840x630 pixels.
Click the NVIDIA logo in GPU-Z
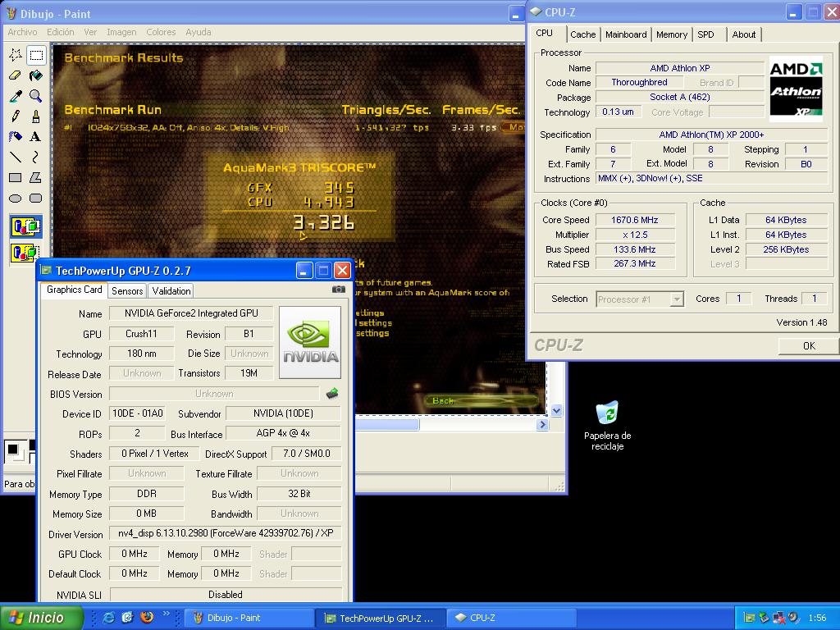click(x=310, y=342)
